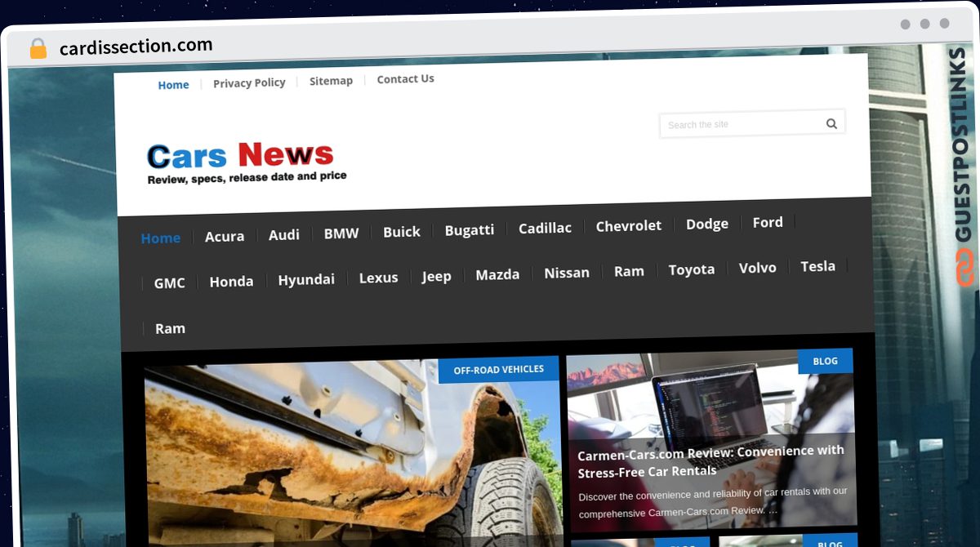
Task: Open the Volvo menu item
Action: coord(758,268)
